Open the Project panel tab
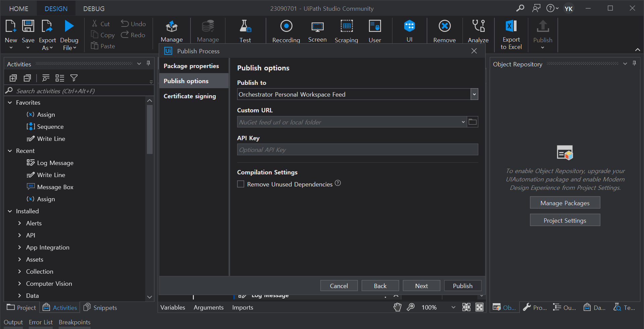The width and height of the screenshot is (644, 329). (21, 308)
